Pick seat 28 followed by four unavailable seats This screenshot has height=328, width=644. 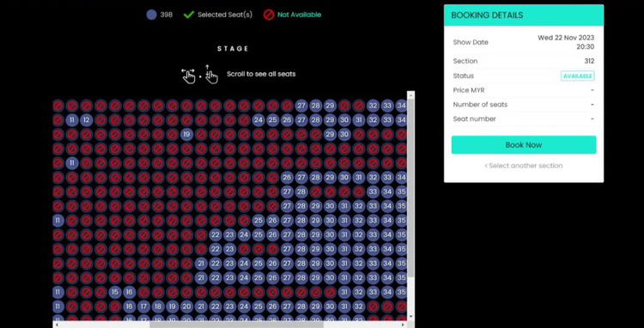[301, 191]
